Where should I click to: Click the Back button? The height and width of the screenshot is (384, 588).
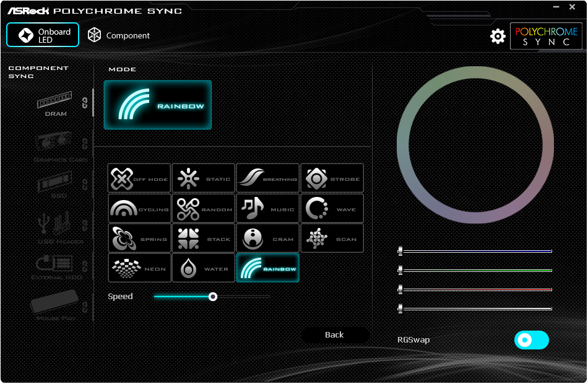tap(334, 335)
